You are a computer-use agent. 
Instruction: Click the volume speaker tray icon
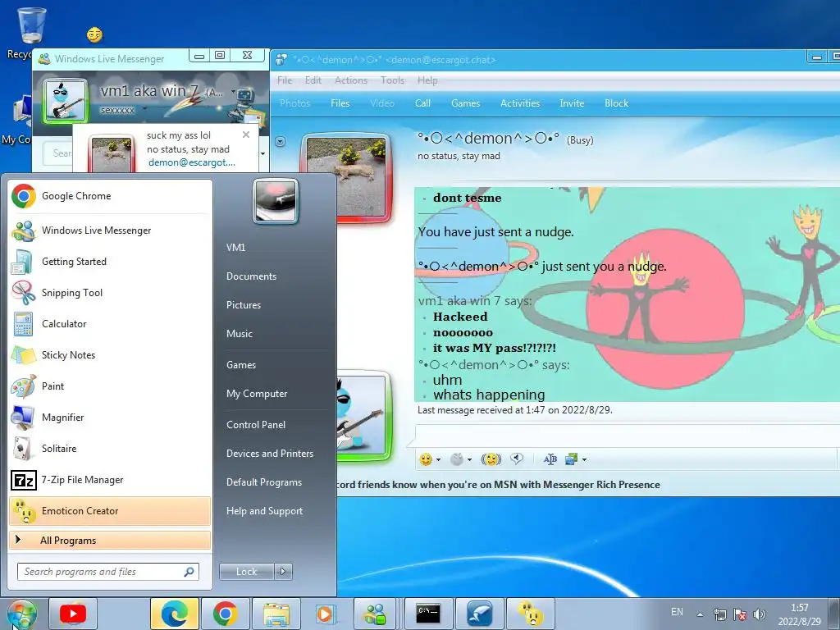[x=759, y=614]
